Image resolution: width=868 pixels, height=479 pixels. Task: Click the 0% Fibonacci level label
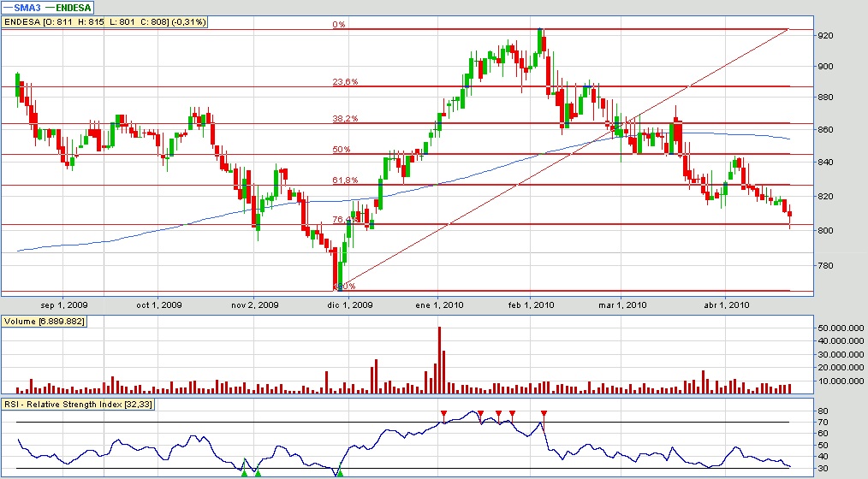339,24
